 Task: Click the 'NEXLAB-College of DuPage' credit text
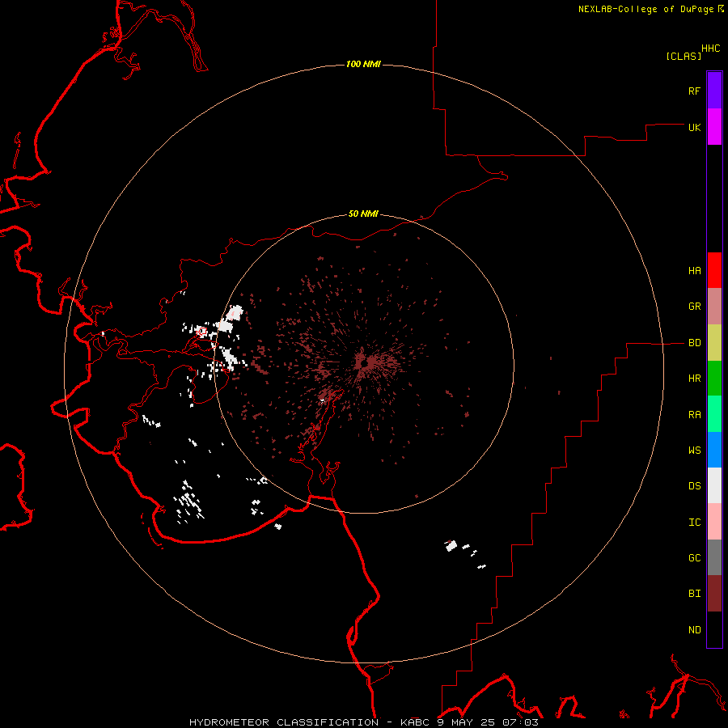click(x=645, y=9)
